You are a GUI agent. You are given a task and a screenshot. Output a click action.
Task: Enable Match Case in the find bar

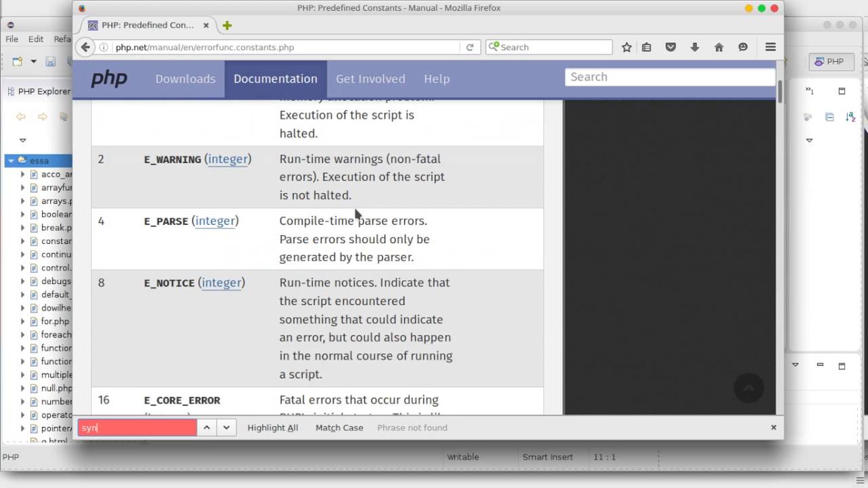[x=338, y=428]
